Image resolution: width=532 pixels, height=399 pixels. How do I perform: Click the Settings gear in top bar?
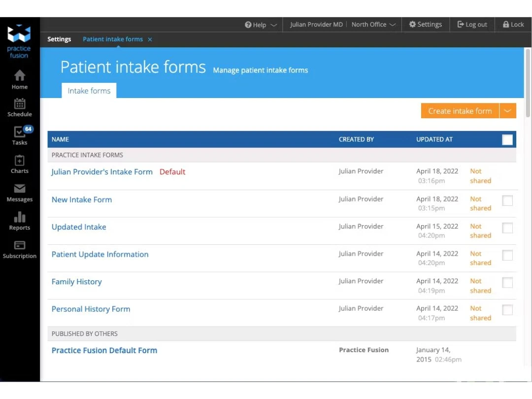426,25
